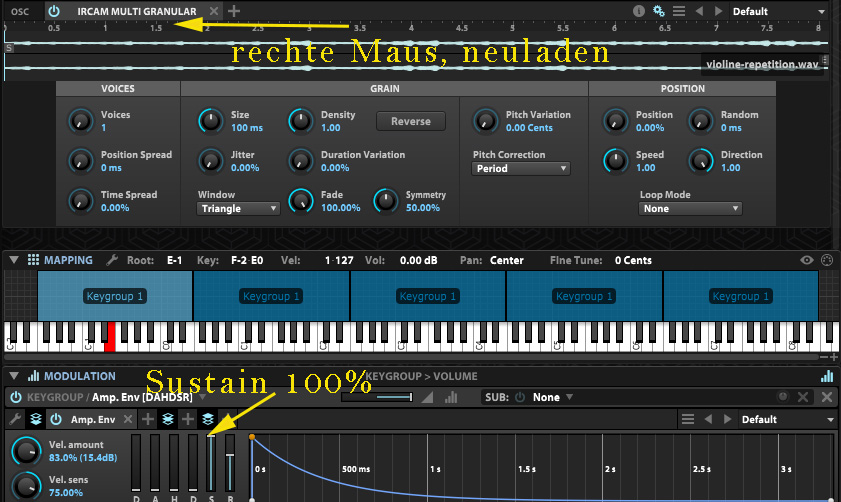Remove the modulation row with outer X
841x502 pixels.
pyautogui.click(x=827, y=397)
